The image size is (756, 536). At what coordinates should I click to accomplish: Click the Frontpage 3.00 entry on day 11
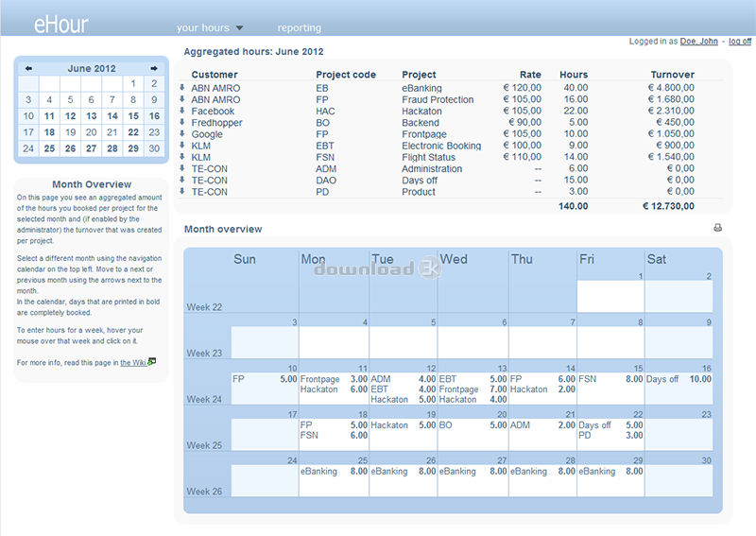click(335, 379)
